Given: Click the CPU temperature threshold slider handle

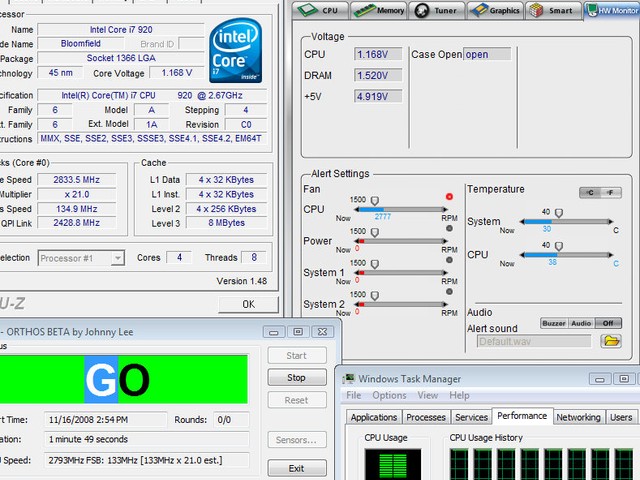Looking at the screenshot, I should pyautogui.click(x=559, y=246).
